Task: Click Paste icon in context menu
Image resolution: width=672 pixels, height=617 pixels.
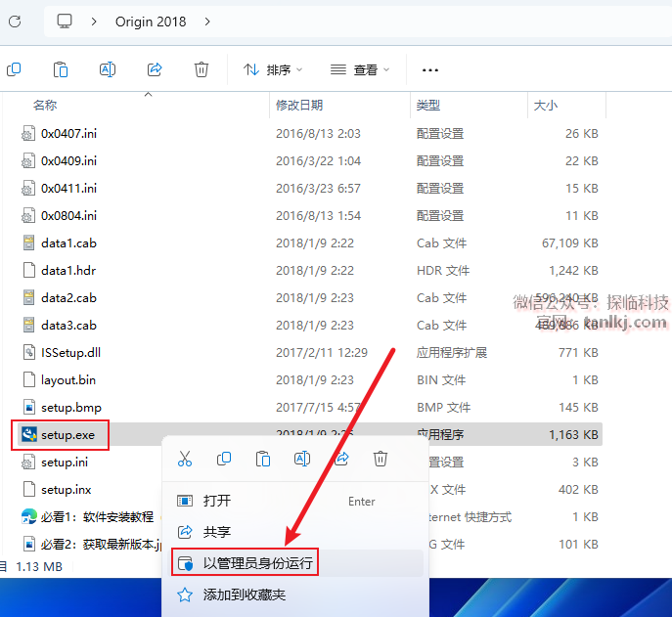Action: [x=263, y=459]
